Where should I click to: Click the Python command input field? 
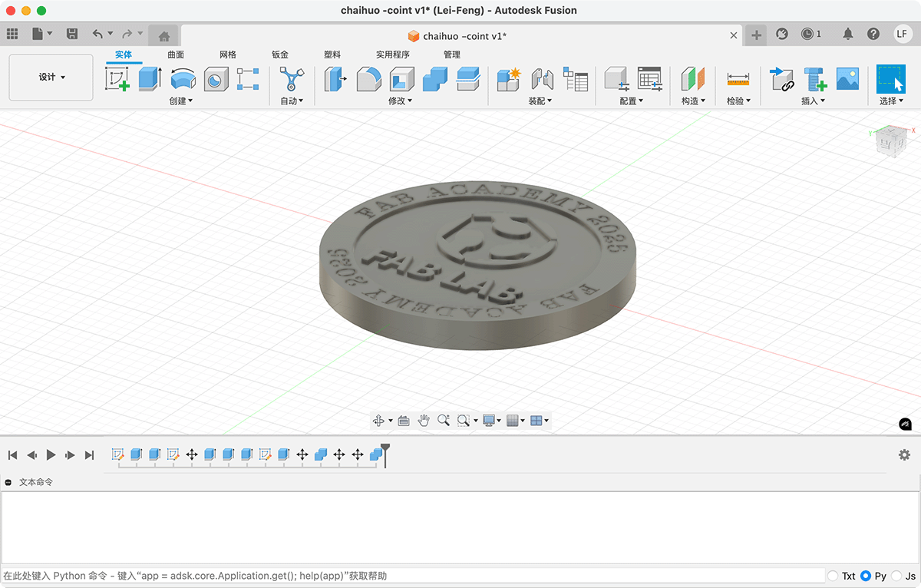coord(412,576)
